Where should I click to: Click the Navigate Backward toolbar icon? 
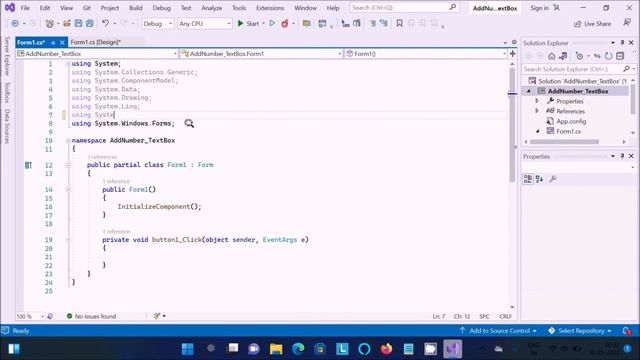[x=15, y=24]
